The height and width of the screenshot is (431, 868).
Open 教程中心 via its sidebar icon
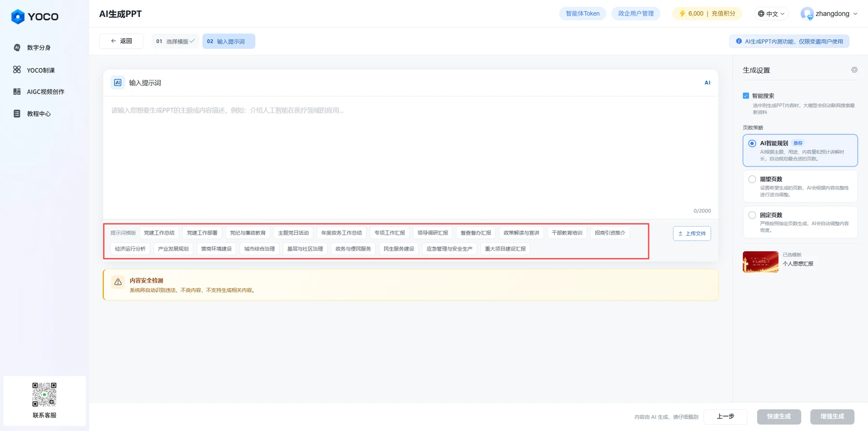pos(17,114)
